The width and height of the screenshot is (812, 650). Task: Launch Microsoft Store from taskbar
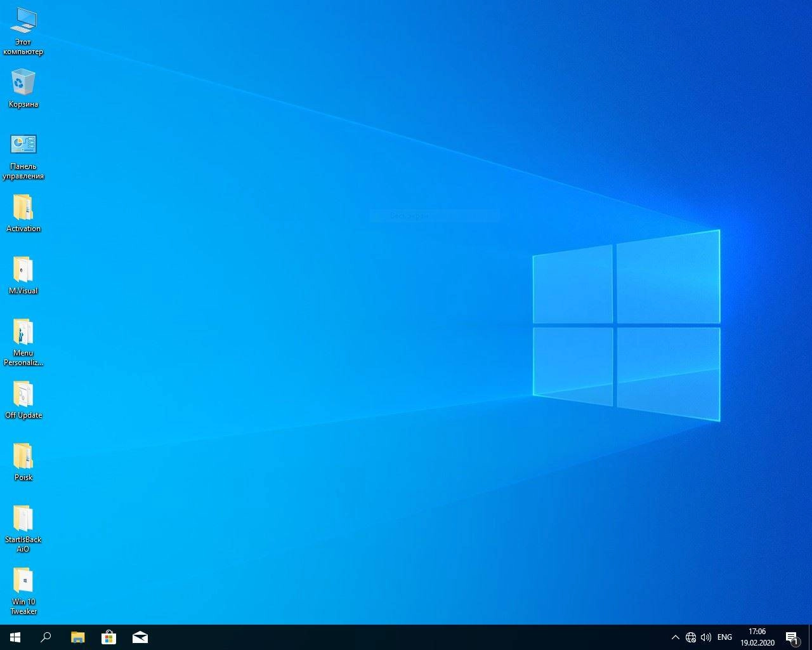click(x=108, y=637)
